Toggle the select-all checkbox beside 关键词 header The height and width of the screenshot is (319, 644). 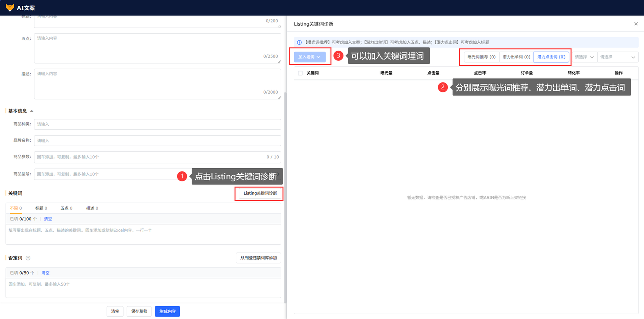pyautogui.click(x=300, y=73)
